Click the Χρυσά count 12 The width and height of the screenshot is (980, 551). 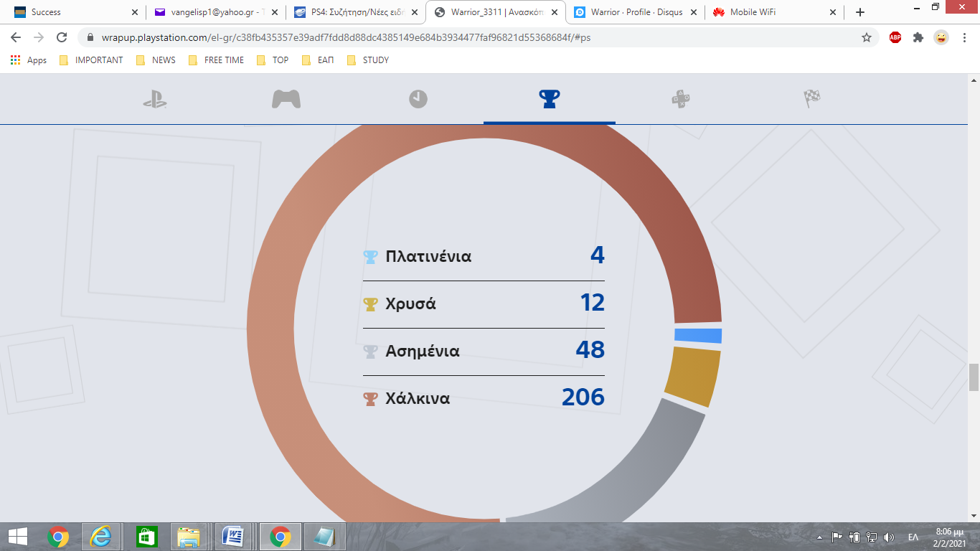[593, 303]
